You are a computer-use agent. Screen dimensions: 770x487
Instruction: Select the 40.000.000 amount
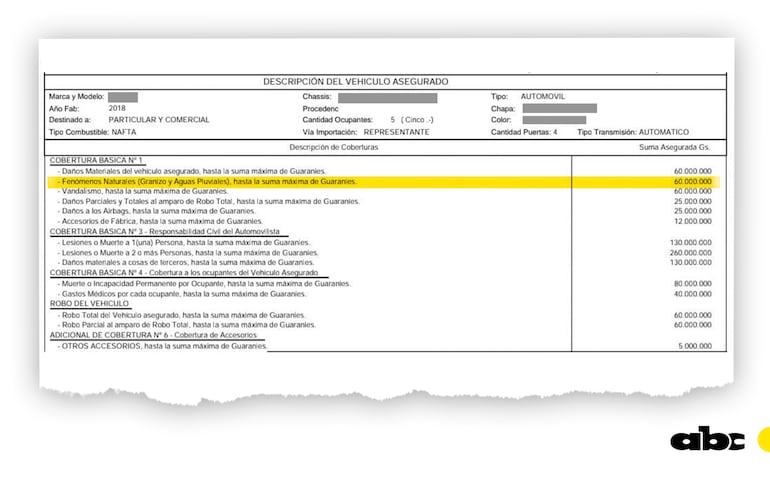[x=692, y=294]
